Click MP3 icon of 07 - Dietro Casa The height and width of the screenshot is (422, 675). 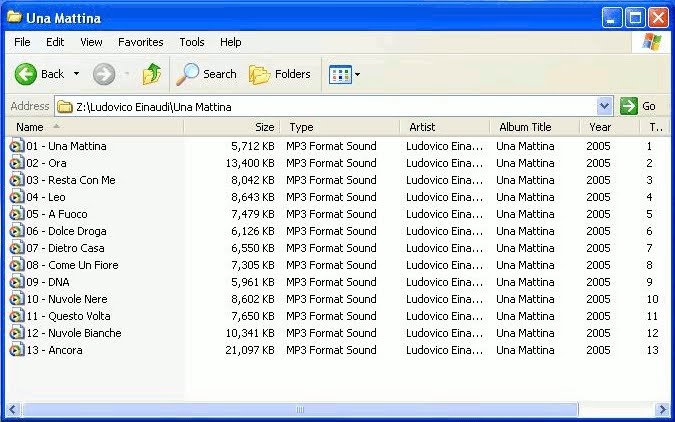16,248
